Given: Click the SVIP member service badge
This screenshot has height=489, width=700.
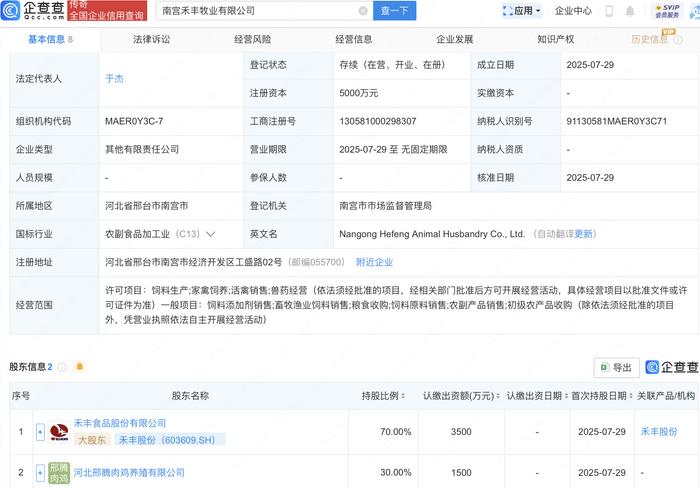Looking at the screenshot, I should (x=667, y=11).
